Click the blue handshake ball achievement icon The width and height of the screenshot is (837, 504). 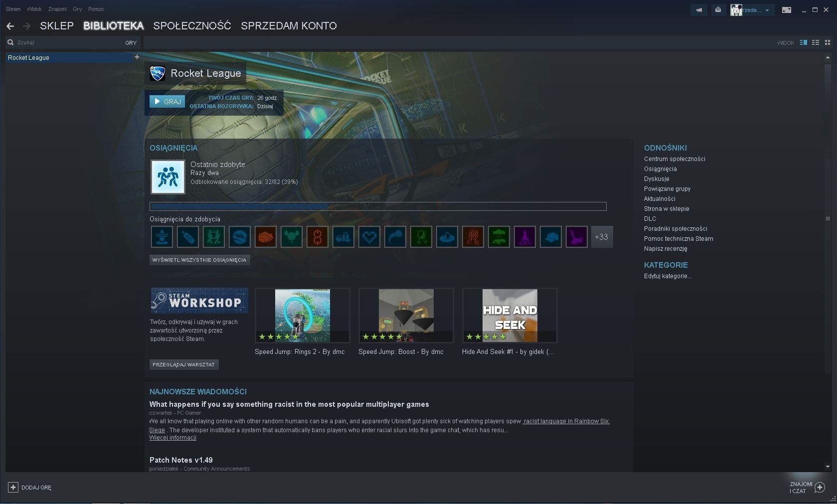[240, 237]
